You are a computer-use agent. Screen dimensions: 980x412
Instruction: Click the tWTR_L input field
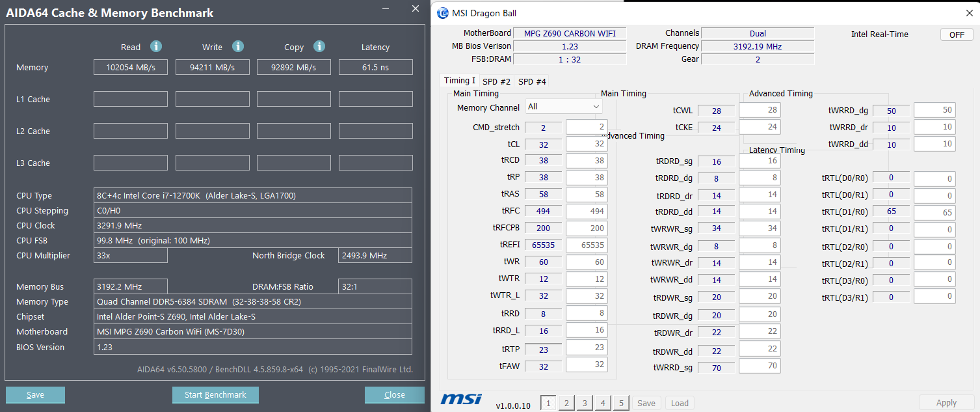tap(587, 295)
